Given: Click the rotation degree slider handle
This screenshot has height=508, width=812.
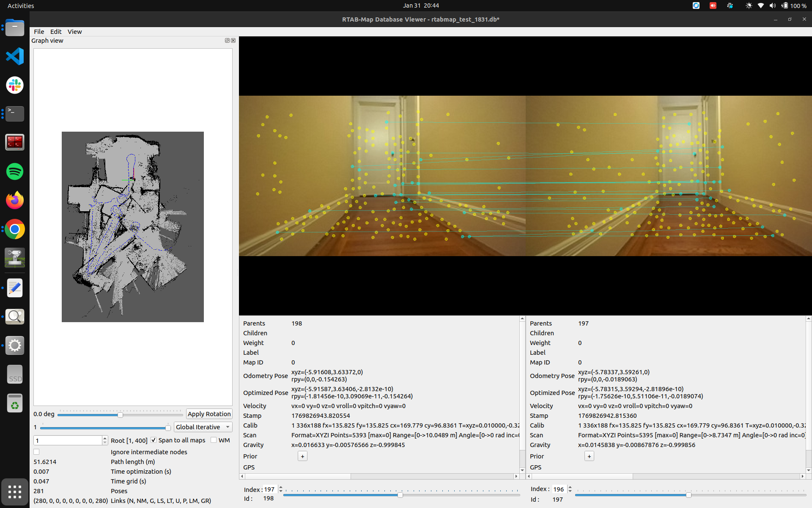Looking at the screenshot, I should [120, 415].
